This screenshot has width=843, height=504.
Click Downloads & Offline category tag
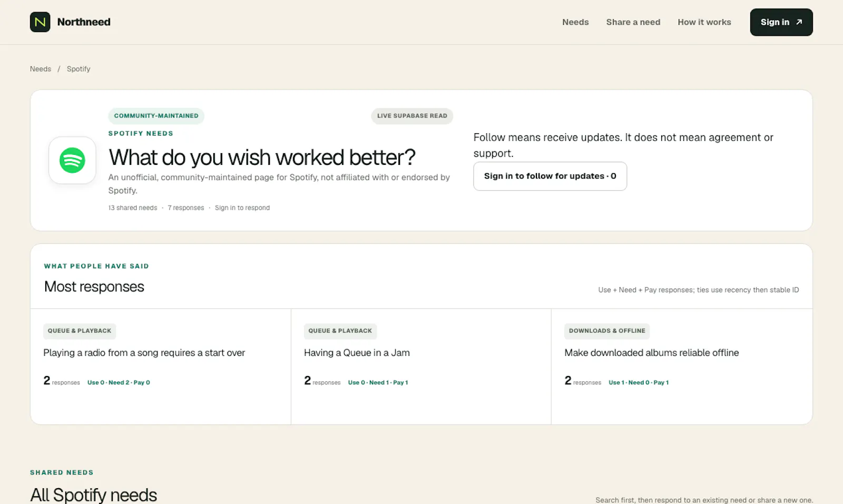[607, 331]
